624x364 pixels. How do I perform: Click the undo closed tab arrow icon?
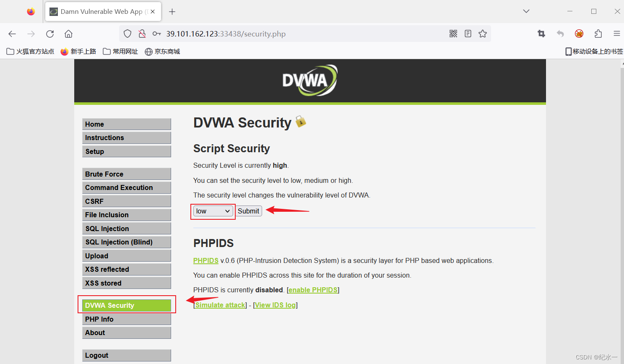(x=560, y=34)
